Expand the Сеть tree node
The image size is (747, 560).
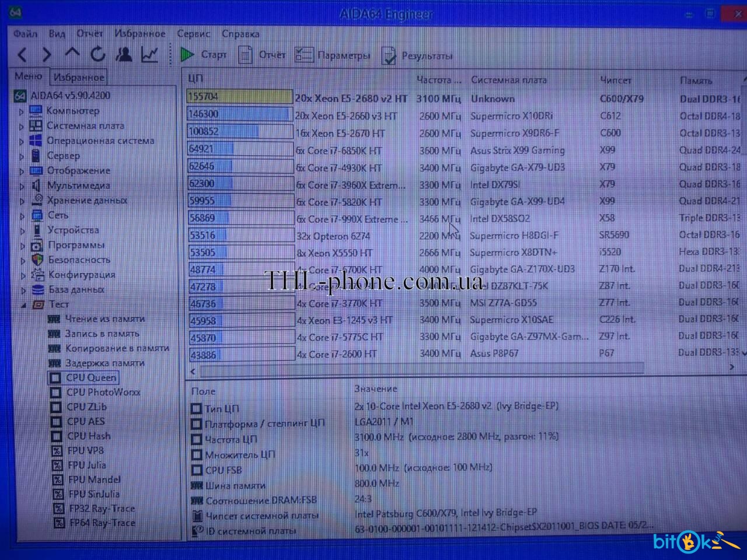coord(22,216)
